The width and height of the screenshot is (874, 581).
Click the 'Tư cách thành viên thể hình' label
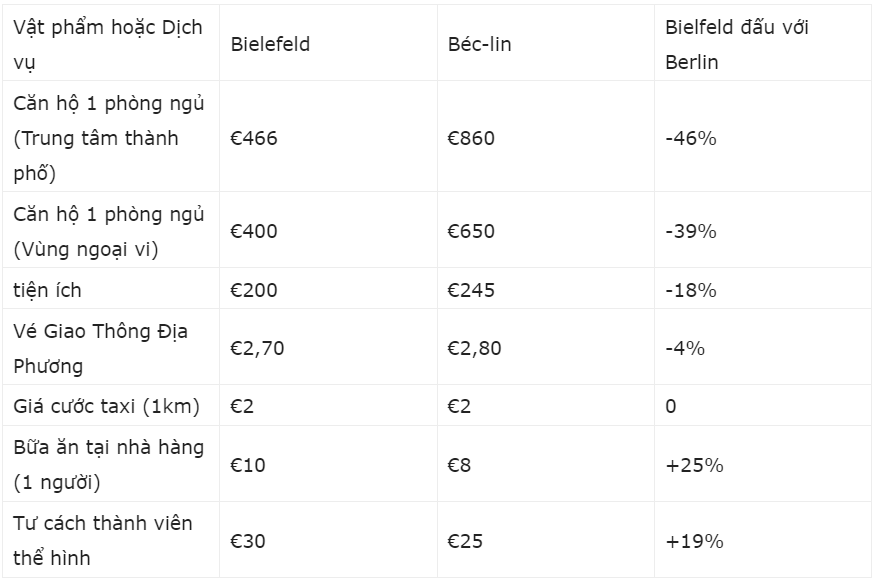(x=111, y=540)
